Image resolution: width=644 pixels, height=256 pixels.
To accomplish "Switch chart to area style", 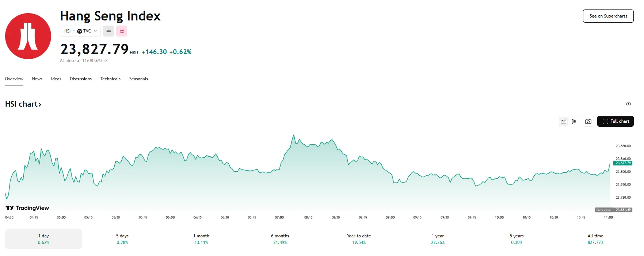I will click(564, 121).
